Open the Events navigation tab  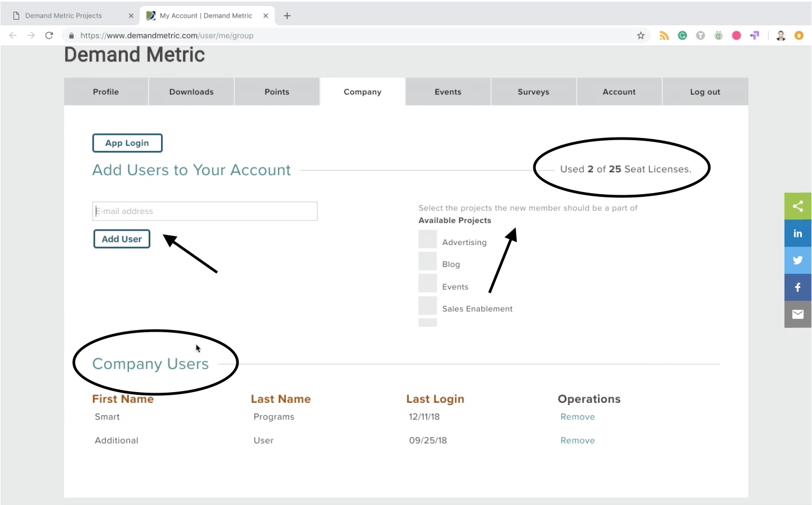tap(448, 91)
